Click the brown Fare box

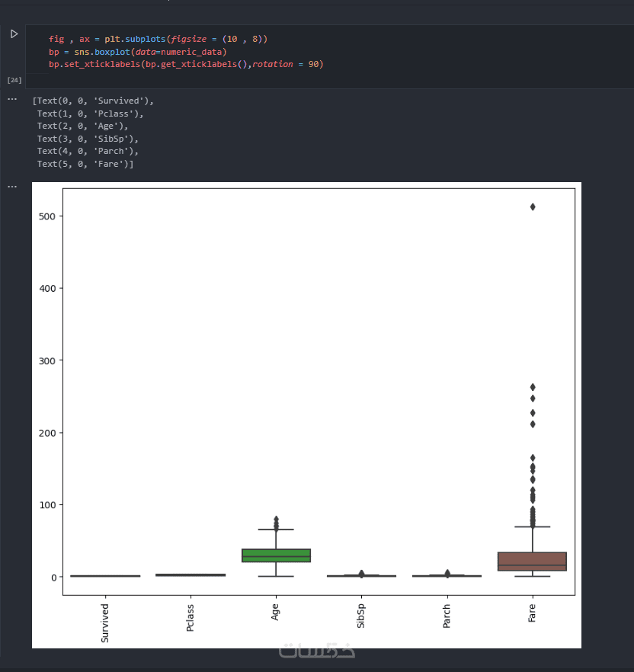pyautogui.click(x=532, y=562)
